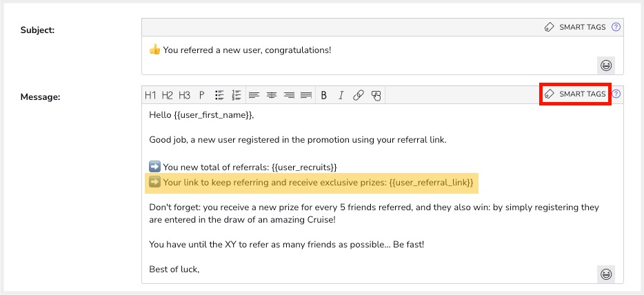Apply H1 heading format
Viewport: 644px width, 295px height.
point(150,95)
